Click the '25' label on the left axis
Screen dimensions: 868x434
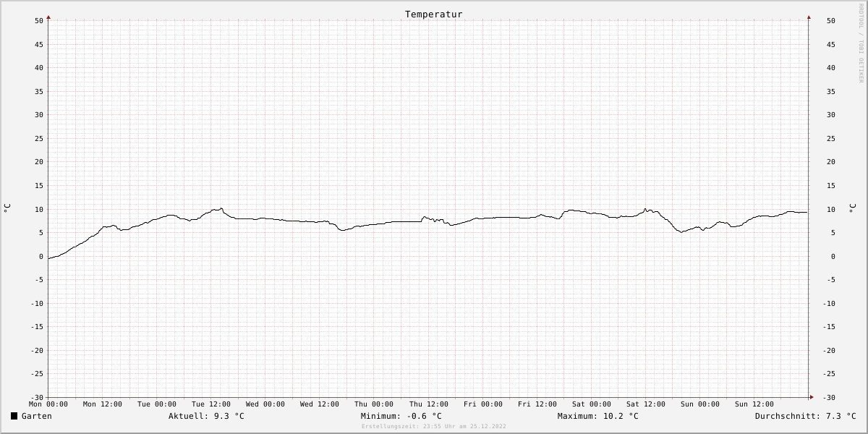39,138
